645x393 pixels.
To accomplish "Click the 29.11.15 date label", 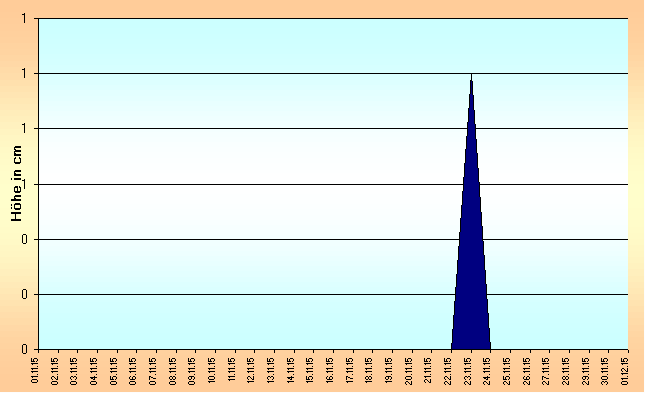I will 586,370.
